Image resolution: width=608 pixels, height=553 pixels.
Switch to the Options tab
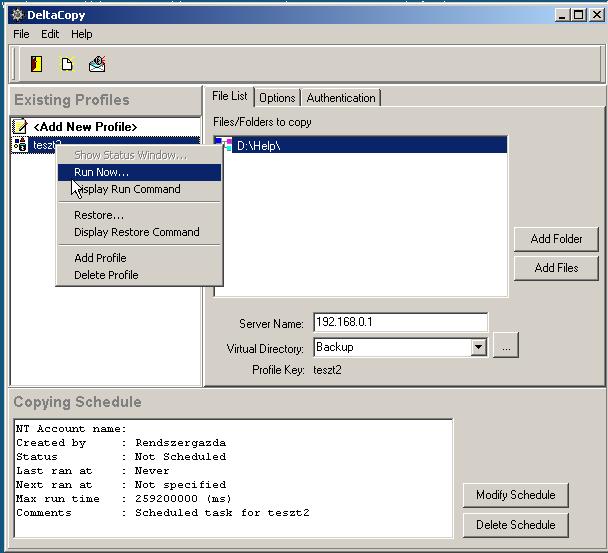[x=277, y=98]
